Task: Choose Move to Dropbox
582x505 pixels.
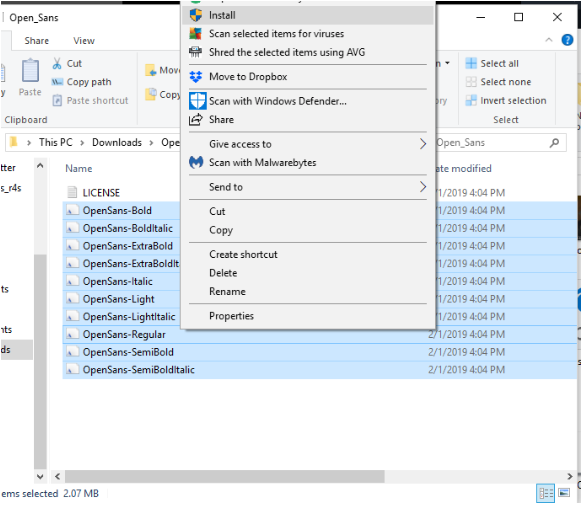Action: [x=308, y=77]
